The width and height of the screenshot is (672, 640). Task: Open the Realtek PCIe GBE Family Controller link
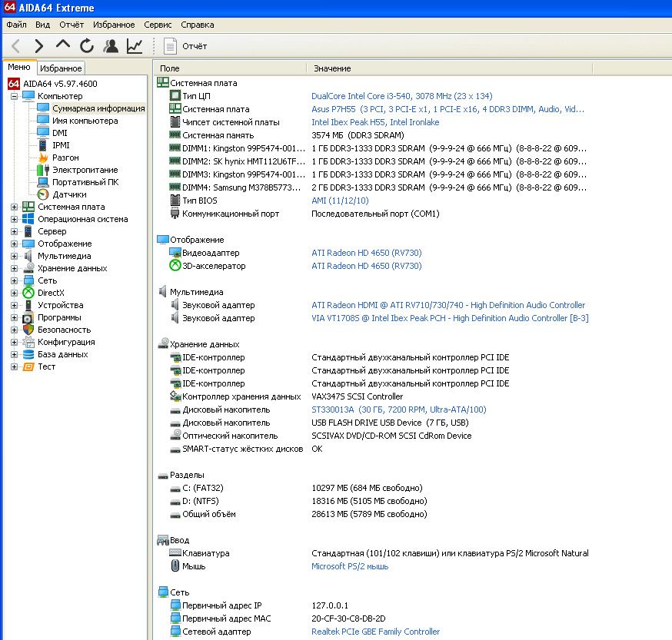375,632
